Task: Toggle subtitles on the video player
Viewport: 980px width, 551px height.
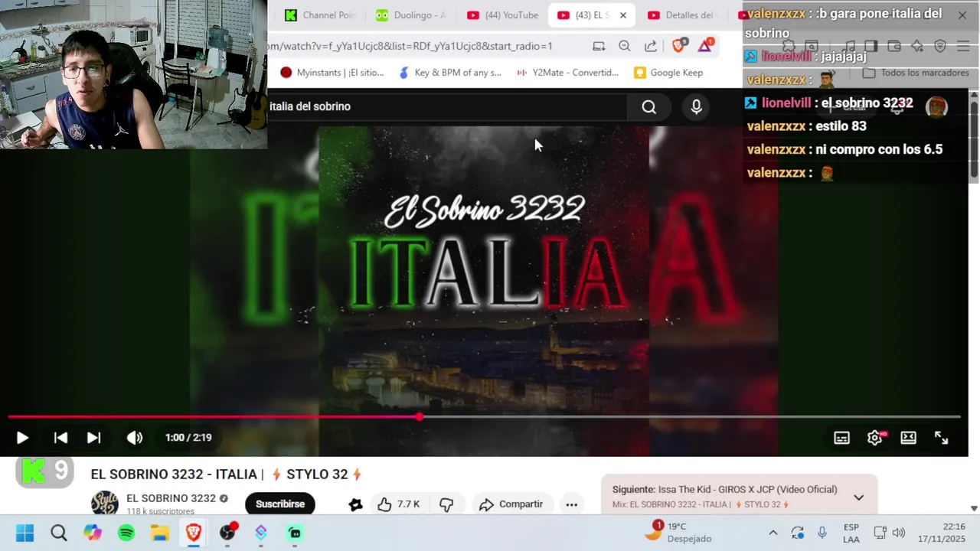Action: (x=841, y=438)
